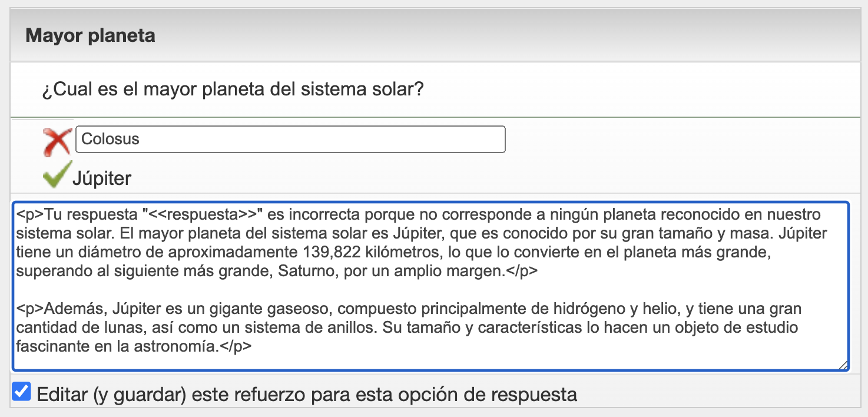This screenshot has width=868, height=417.
Task: Uncheck the Editar (y guardar) este refuerzo checkbox
Action: click(22, 392)
